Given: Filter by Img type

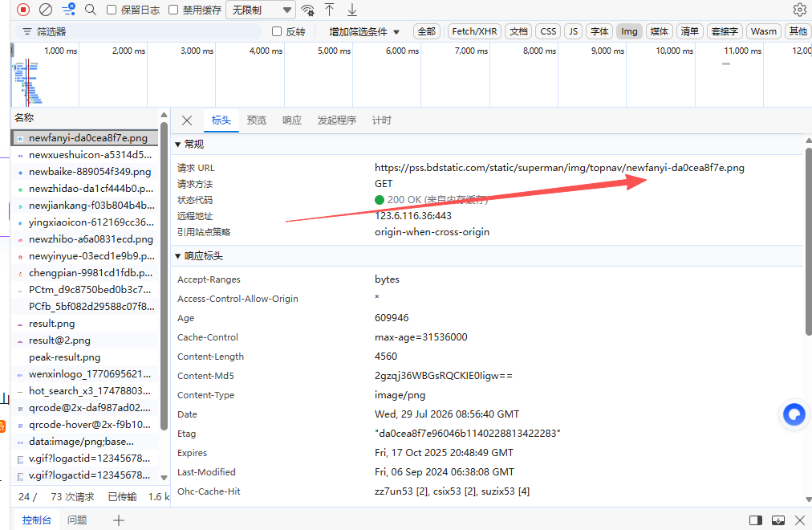Looking at the screenshot, I should pyautogui.click(x=629, y=31).
